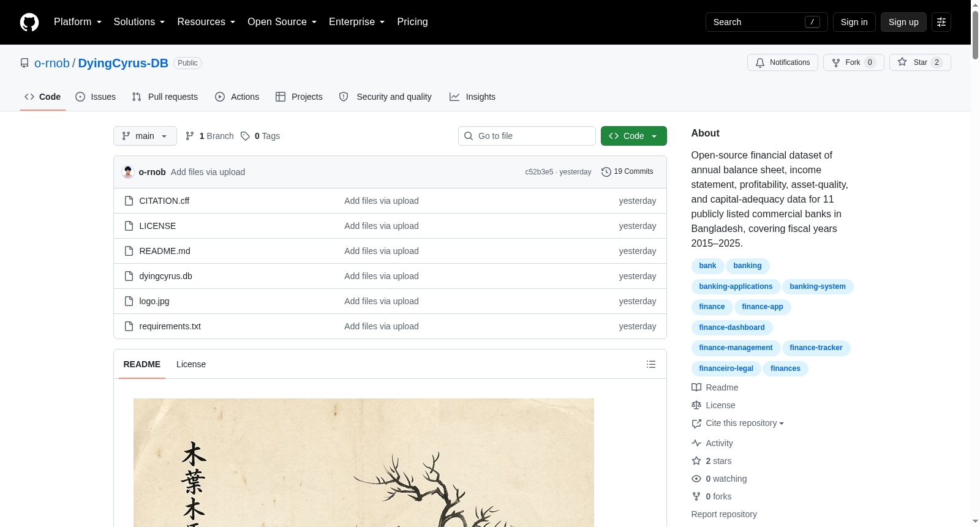Click the file icon next to README.md
Screen dimensions: 980x527
pos(129,251)
